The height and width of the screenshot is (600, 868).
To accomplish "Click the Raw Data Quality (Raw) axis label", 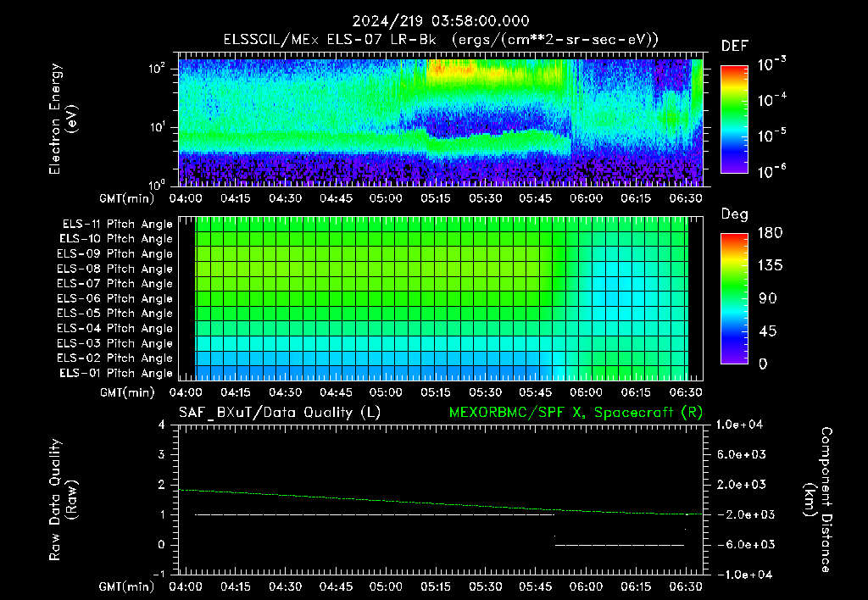I will (x=63, y=500).
